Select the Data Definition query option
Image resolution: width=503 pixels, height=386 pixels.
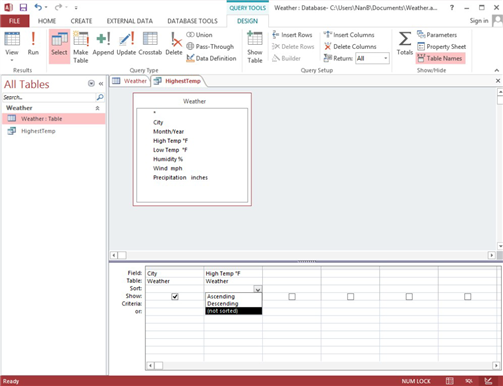211,58
